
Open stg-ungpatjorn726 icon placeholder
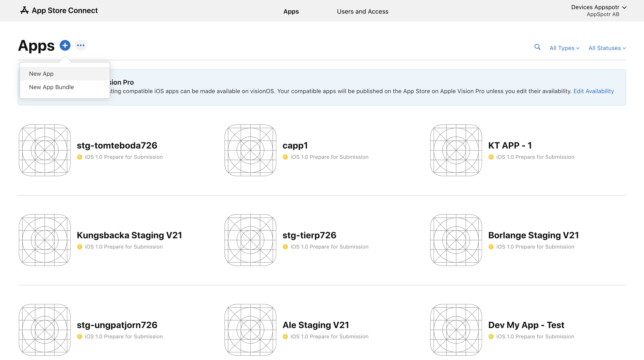pos(44,330)
